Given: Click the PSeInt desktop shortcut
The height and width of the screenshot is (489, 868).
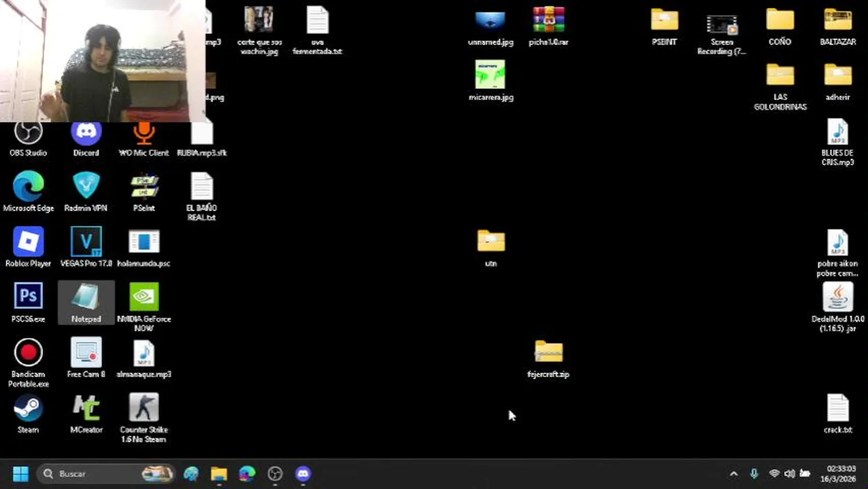Looking at the screenshot, I should pos(143,193).
